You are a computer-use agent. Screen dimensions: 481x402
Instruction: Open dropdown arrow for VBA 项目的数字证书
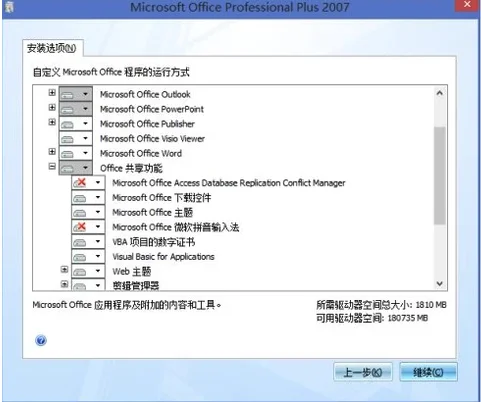[x=98, y=241]
